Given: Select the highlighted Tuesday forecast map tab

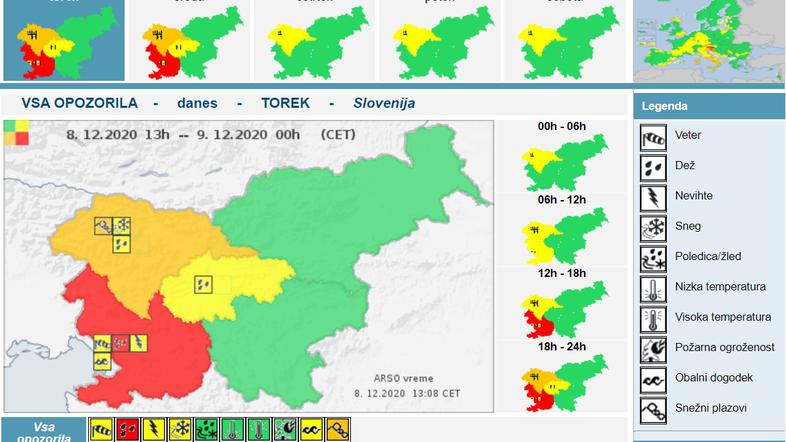Looking at the screenshot, I should (x=64, y=41).
